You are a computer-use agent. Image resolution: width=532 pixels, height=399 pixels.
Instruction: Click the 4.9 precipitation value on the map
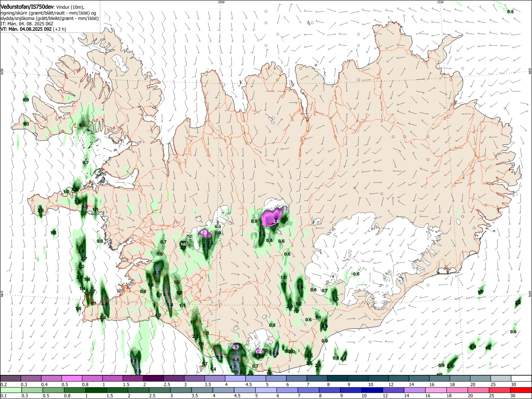click(325, 327)
